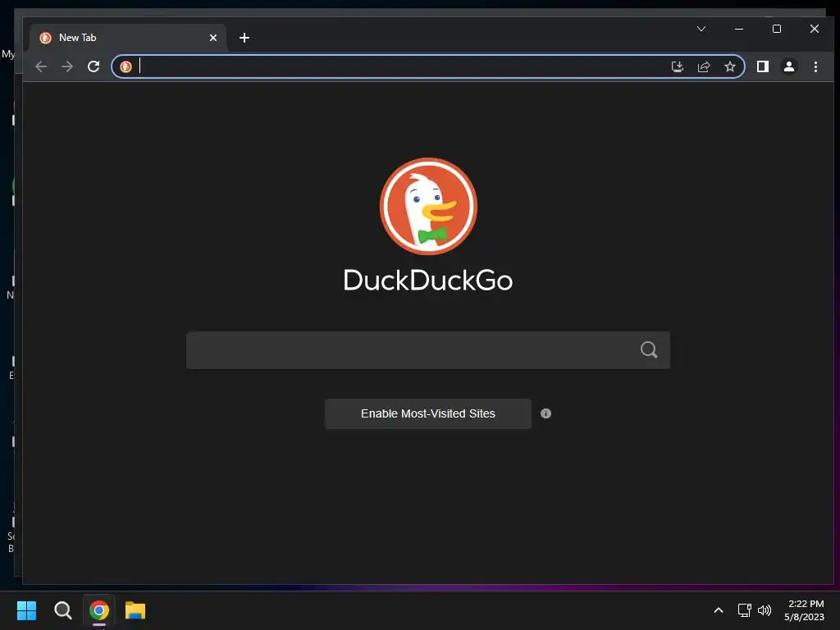
Task: Click the Chrome icon in the taskbar
Action: pyautogui.click(x=99, y=610)
